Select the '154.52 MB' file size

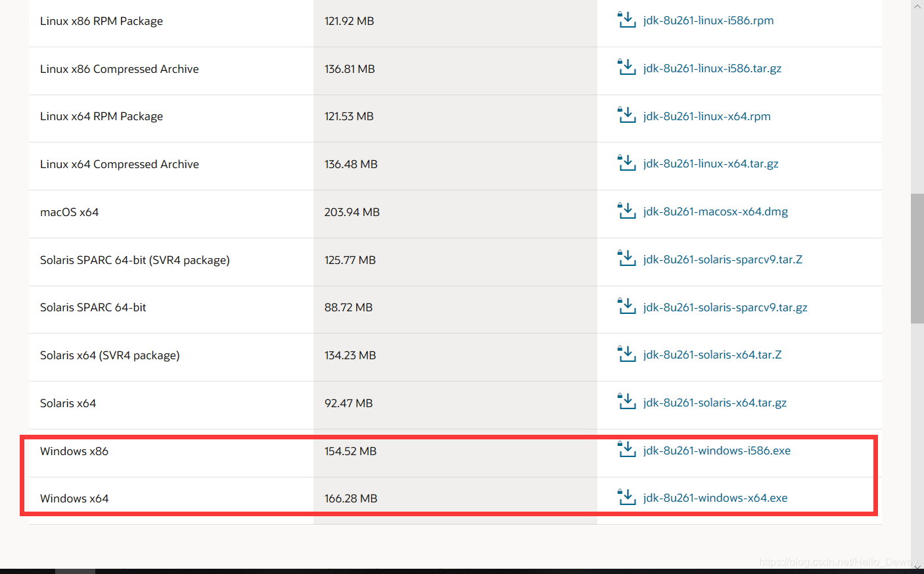tap(350, 451)
